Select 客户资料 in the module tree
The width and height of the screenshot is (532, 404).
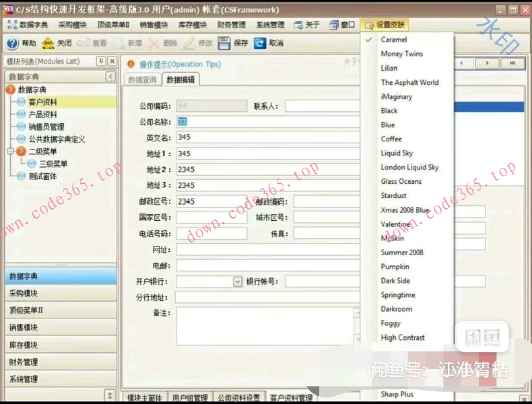(42, 102)
